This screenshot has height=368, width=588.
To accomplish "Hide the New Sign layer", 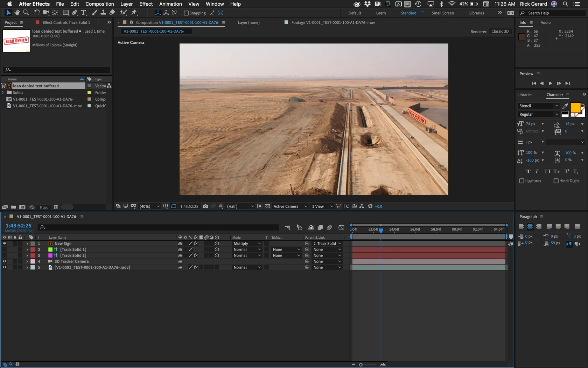I will [5, 244].
